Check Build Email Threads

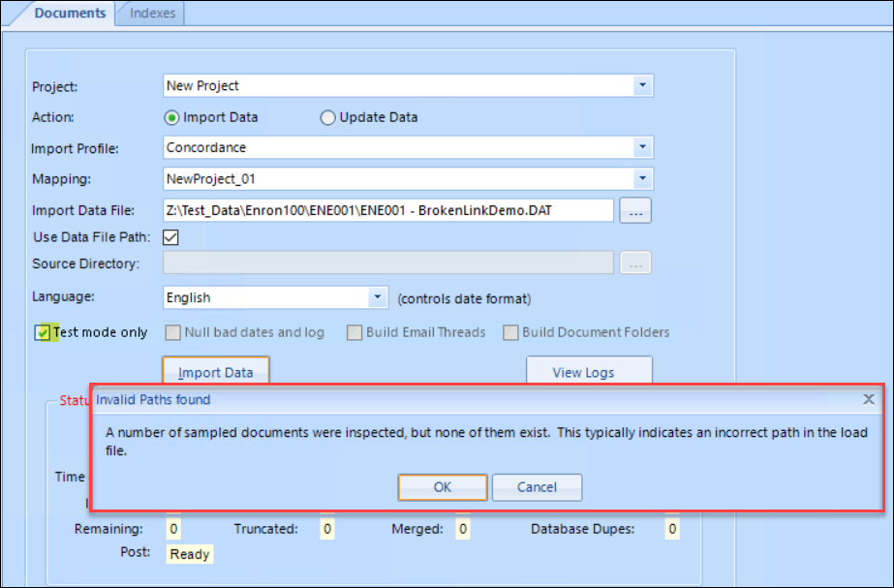point(355,331)
